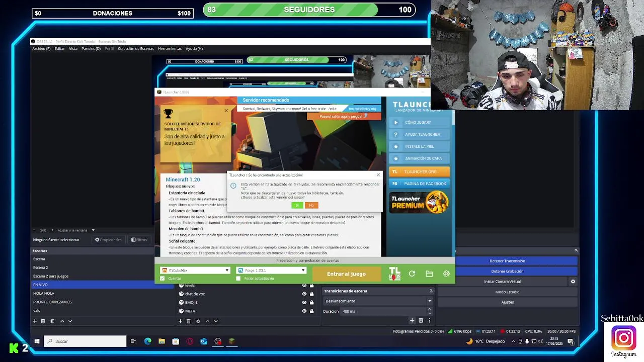Image resolution: width=644 pixels, height=362 pixels.
Task: Open the Colección de Escenas menu
Action: coord(136,49)
